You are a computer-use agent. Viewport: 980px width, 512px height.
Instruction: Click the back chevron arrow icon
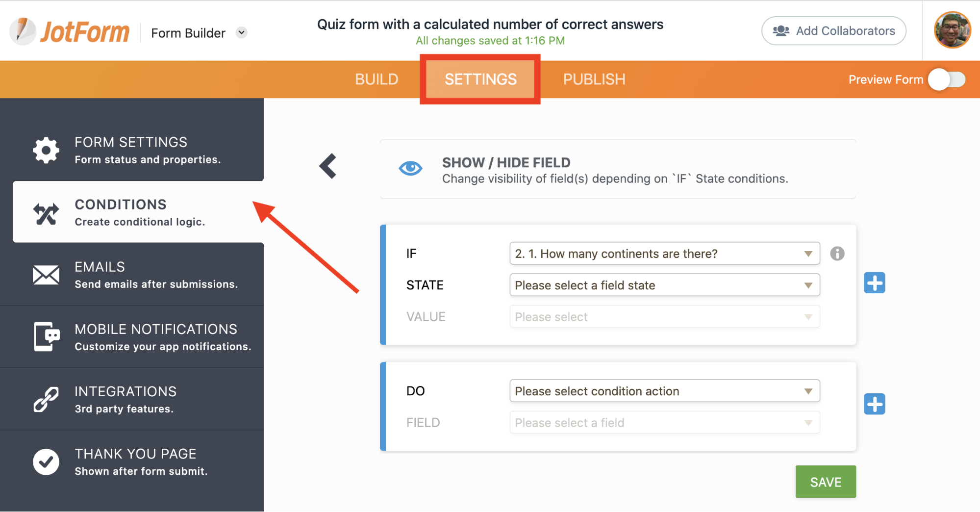click(x=328, y=166)
